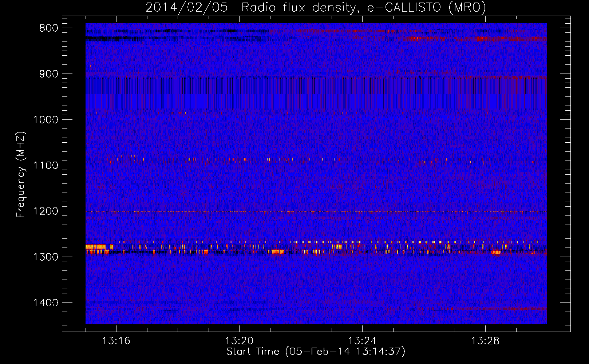Click the 1000 frequency tick label
The image size is (589, 364).
tap(46, 120)
